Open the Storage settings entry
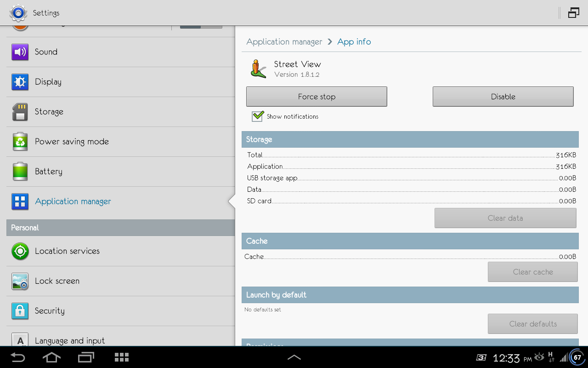The height and width of the screenshot is (368, 588). pyautogui.click(x=120, y=112)
